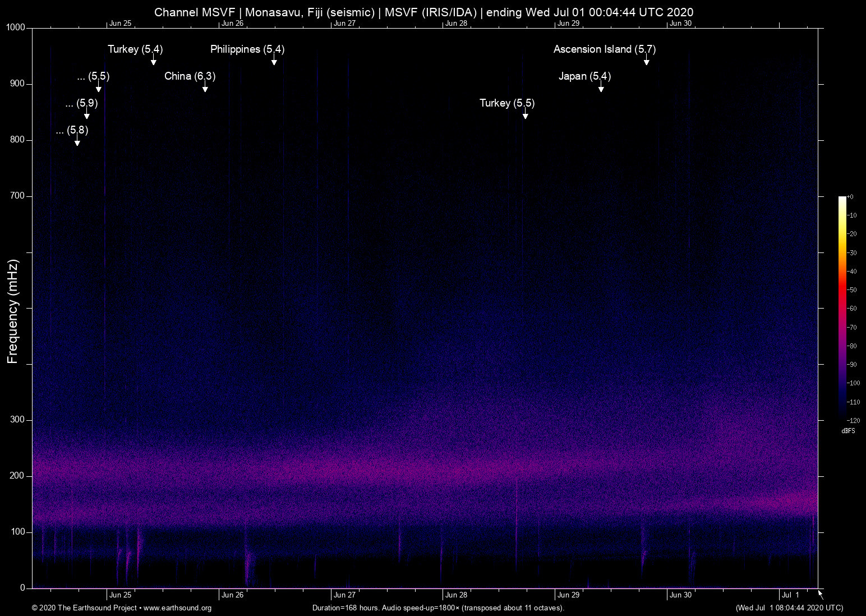
Task: Click the Jun 30 label on top axis
Action: pyautogui.click(x=681, y=23)
